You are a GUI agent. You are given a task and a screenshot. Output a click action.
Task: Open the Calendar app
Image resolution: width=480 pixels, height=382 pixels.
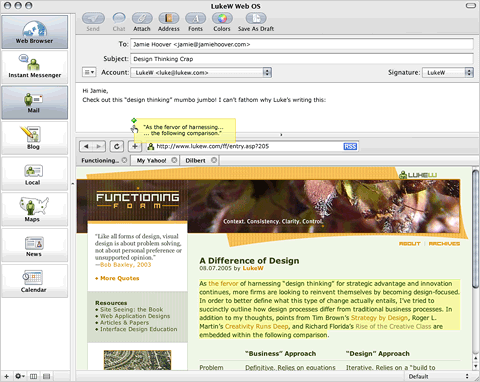coord(34,281)
